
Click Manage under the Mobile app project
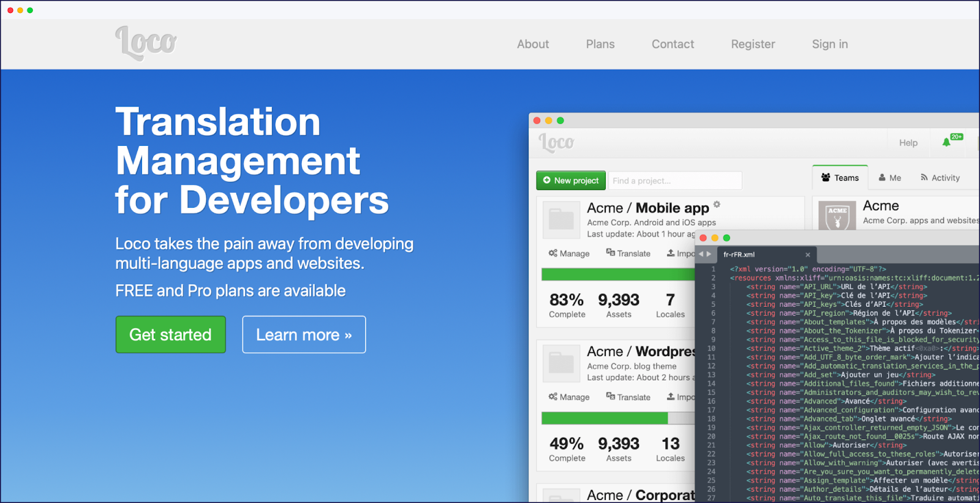coord(569,254)
